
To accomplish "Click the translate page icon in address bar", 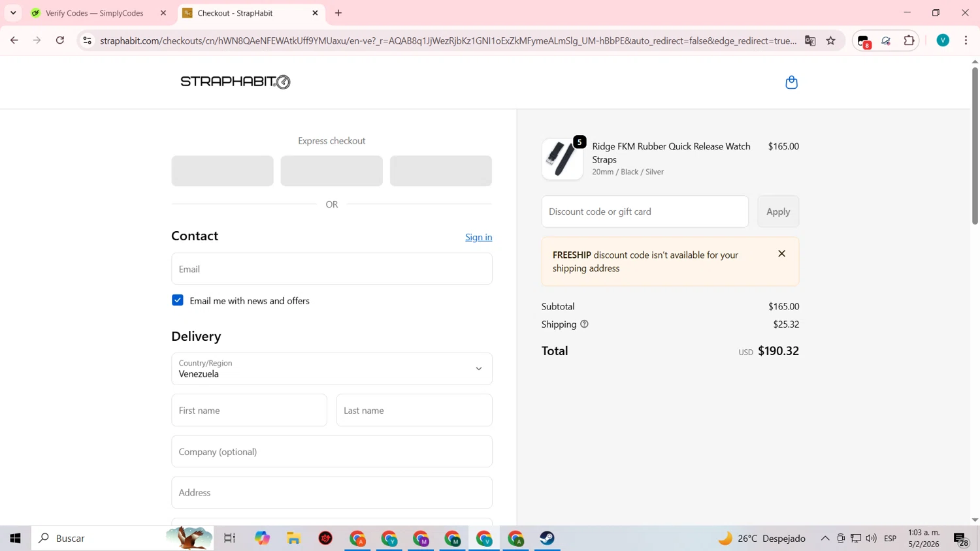I will (810, 40).
